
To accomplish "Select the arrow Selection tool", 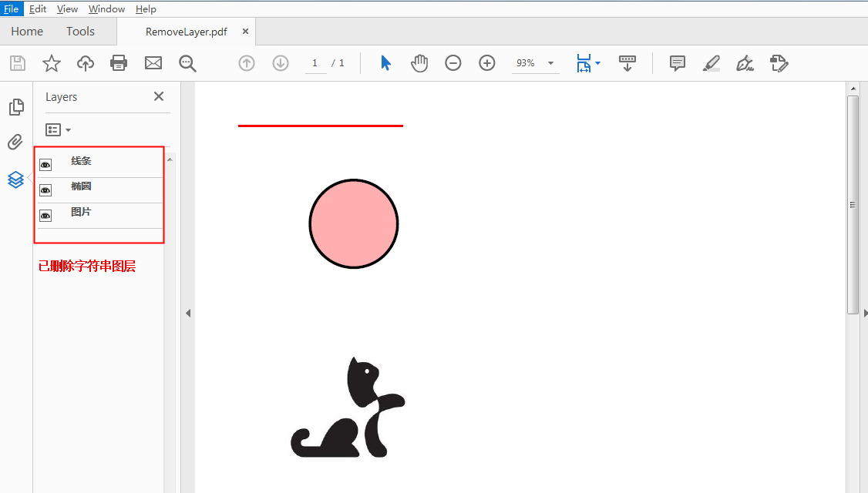I will (386, 63).
